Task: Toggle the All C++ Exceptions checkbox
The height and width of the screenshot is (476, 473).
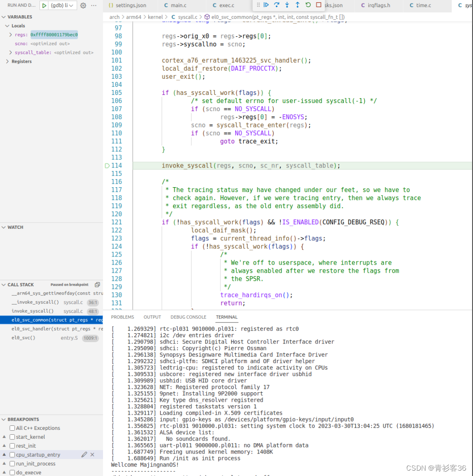Action: [x=12, y=428]
